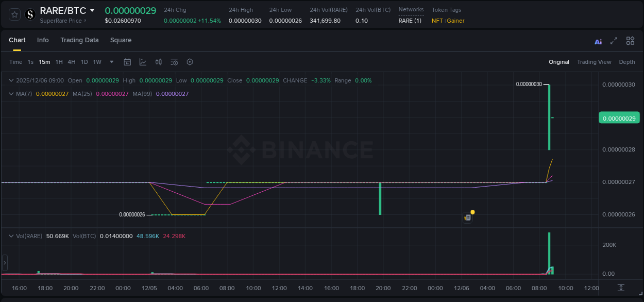This screenshot has width=644, height=302.
Task: Collapse the OHLC info row chevron
Action: 11,80
